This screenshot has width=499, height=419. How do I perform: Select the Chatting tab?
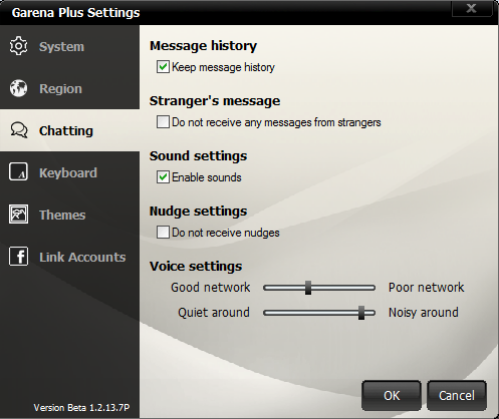coord(70,130)
